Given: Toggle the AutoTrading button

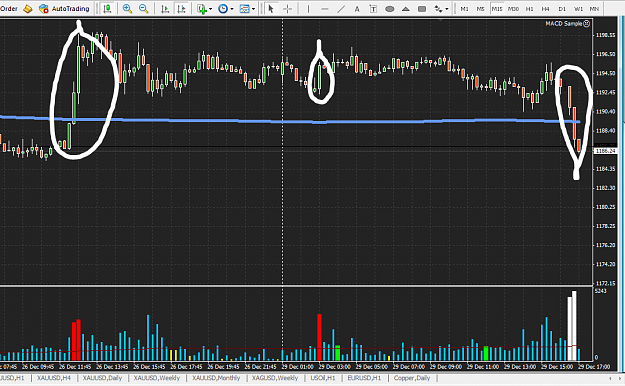Looking at the screenshot, I should pos(64,8).
